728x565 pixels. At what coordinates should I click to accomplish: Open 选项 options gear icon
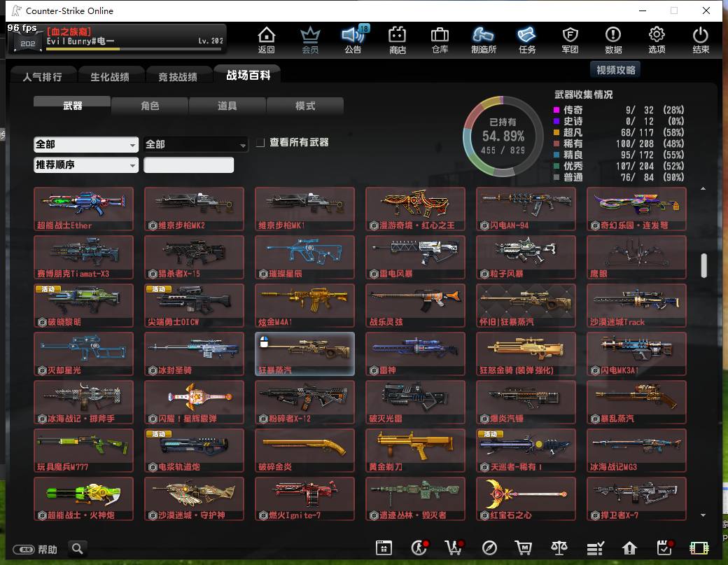click(657, 39)
